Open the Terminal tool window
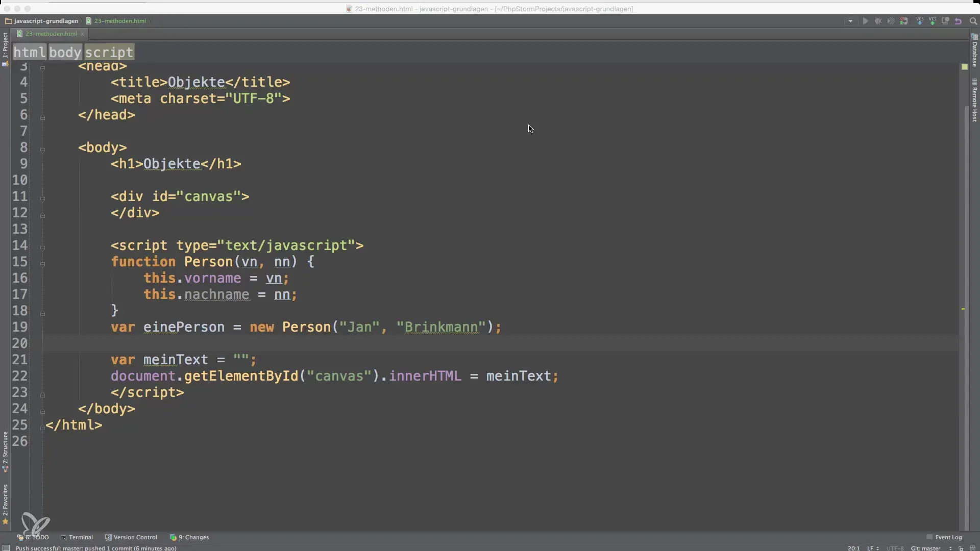The image size is (980, 551). (x=77, y=537)
